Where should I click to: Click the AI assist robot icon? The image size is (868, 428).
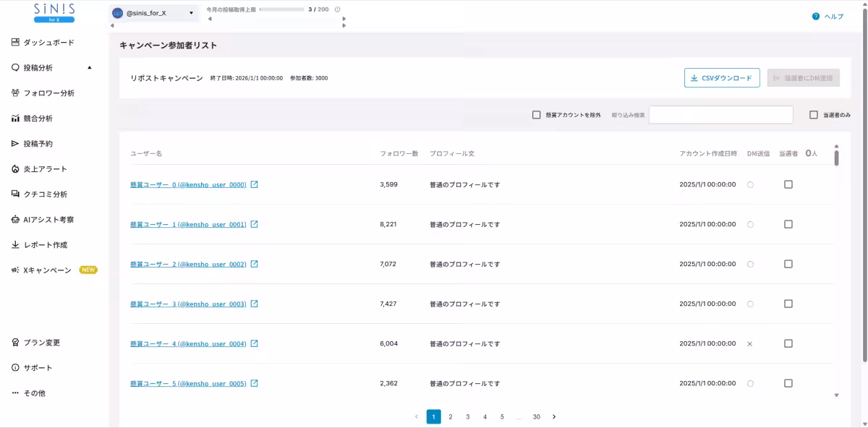15,220
